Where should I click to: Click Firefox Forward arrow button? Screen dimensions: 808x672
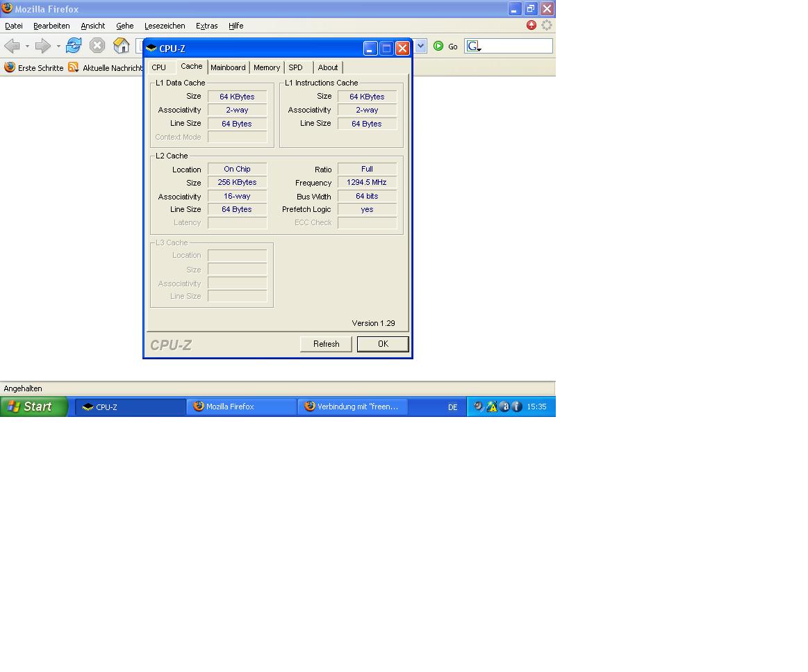pos(43,46)
